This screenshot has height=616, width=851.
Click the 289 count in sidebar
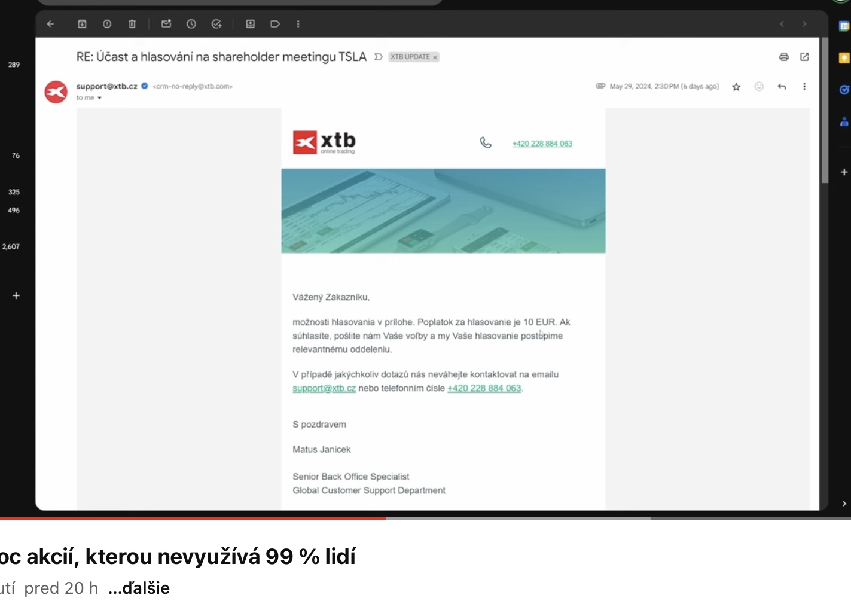(14, 65)
